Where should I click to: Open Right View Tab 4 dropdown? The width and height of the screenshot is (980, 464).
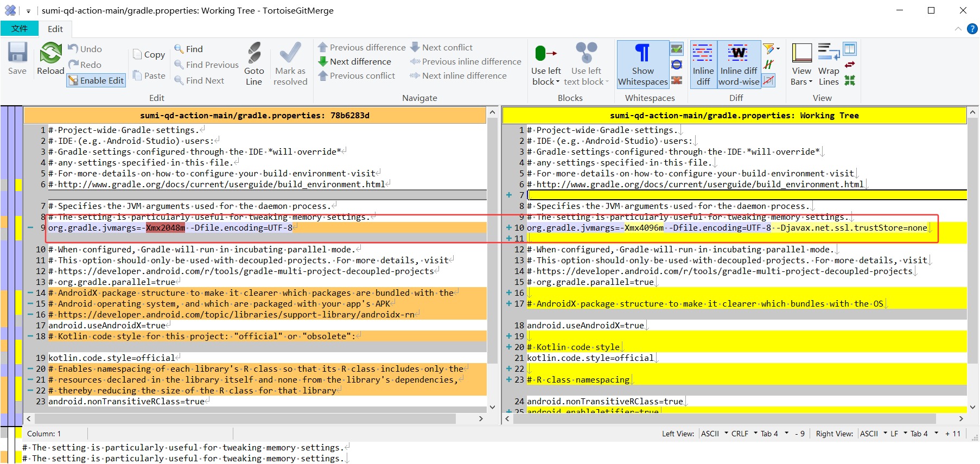click(x=924, y=434)
